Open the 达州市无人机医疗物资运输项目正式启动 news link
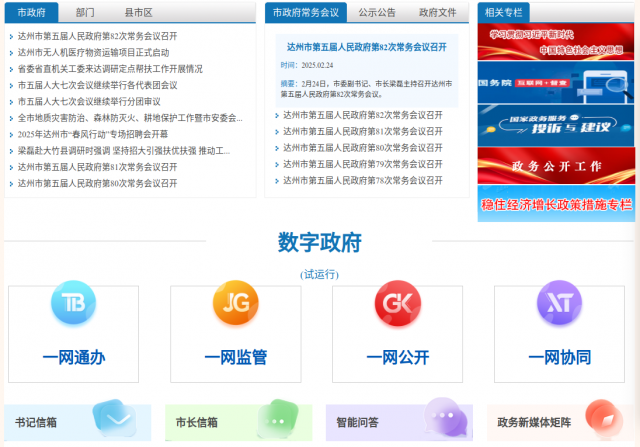640x447 pixels. coord(94,52)
